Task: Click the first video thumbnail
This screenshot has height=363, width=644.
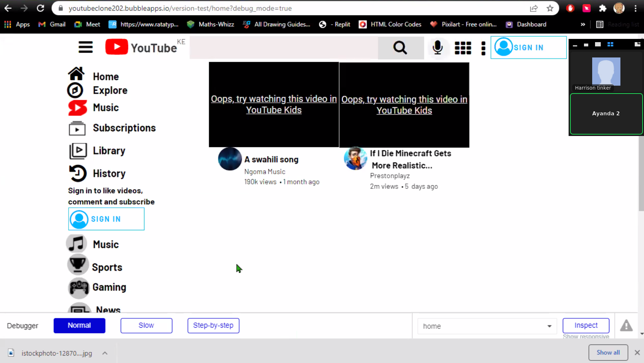Action: [274, 105]
